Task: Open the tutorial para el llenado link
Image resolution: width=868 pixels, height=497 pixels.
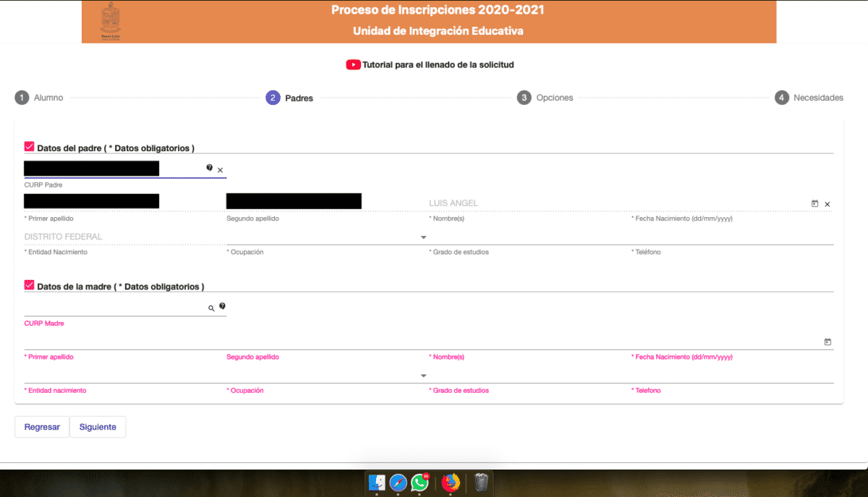Action: (438, 64)
